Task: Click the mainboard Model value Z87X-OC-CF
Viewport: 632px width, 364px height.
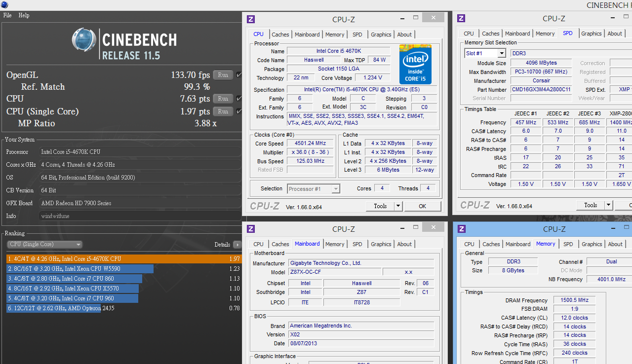Action: (x=334, y=272)
